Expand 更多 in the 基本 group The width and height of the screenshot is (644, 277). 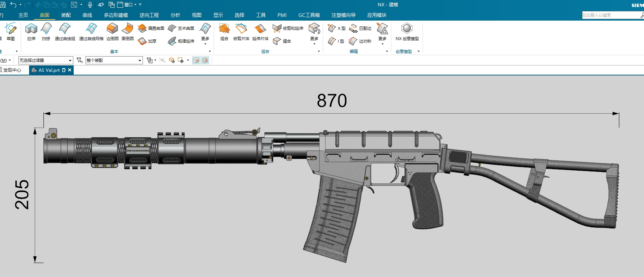tap(205, 34)
